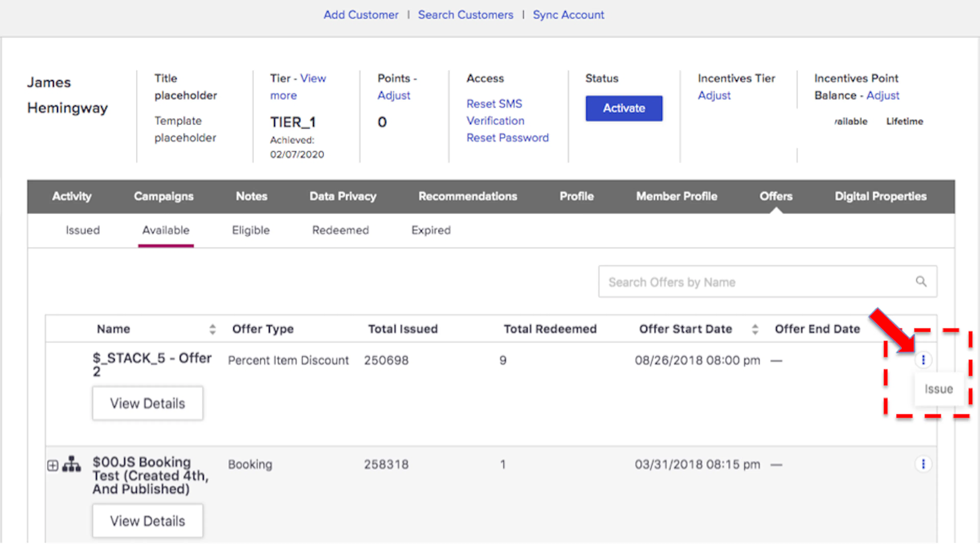The image size is (980, 547).
Task: Click the search magnifier icon in offers search
Action: [x=921, y=281]
